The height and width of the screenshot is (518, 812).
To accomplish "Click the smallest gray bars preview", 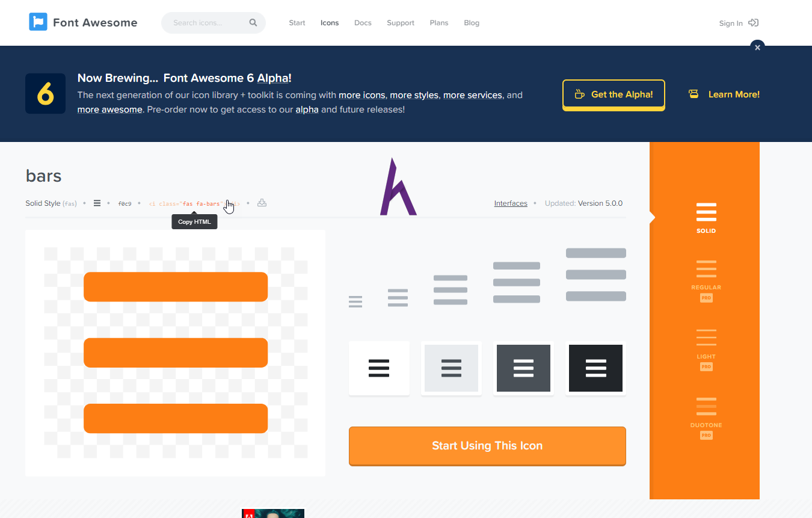I will click(x=355, y=302).
